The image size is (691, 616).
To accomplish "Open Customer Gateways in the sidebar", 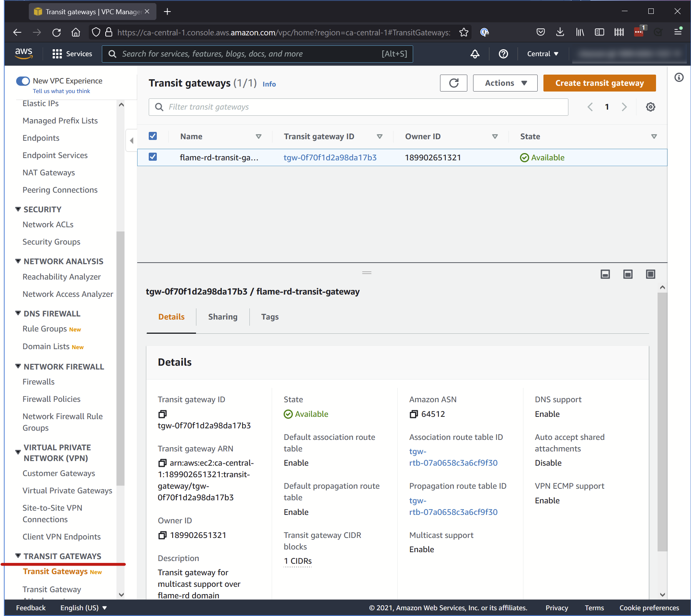I will pos(59,473).
